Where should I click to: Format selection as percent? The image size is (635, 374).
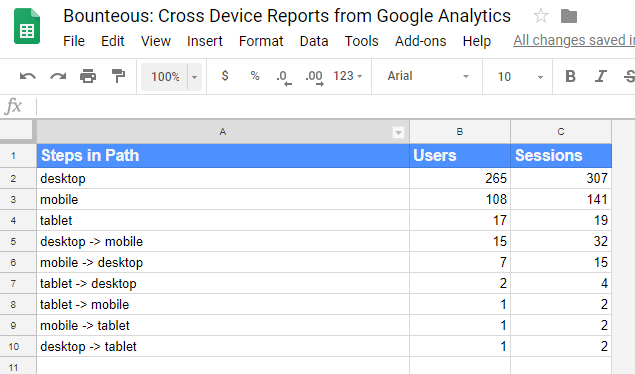click(255, 76)
